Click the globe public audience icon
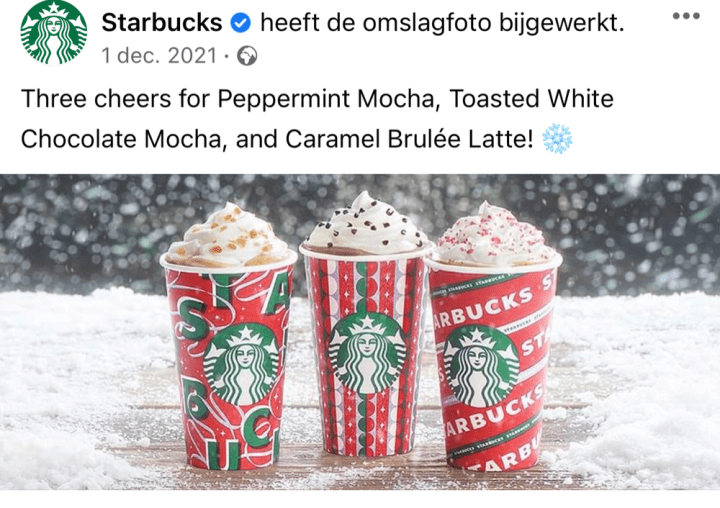 [247, 56]
